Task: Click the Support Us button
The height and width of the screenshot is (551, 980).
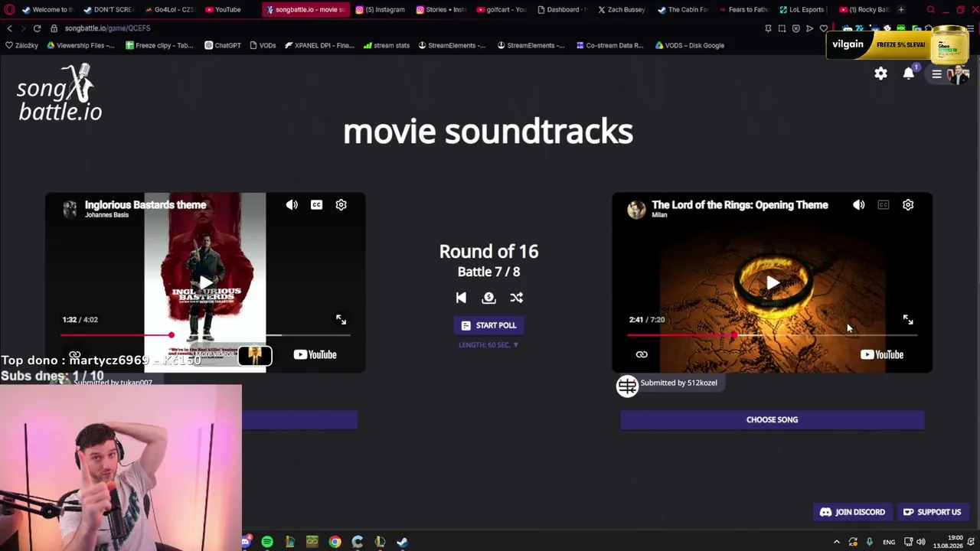Action: (932, 512)
